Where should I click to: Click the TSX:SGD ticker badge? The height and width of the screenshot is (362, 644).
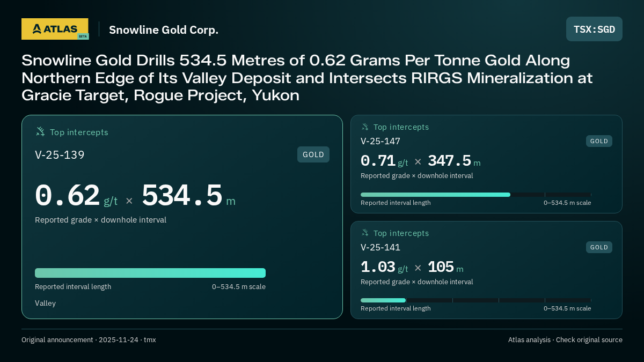(x=594, y=29)
